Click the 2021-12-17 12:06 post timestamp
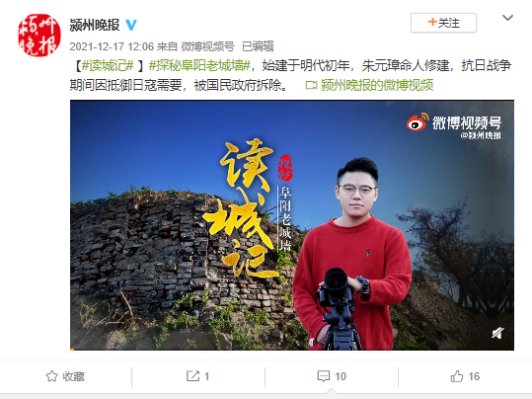The width and height of the screenshot is (532, 399). (x=112, y=46)
